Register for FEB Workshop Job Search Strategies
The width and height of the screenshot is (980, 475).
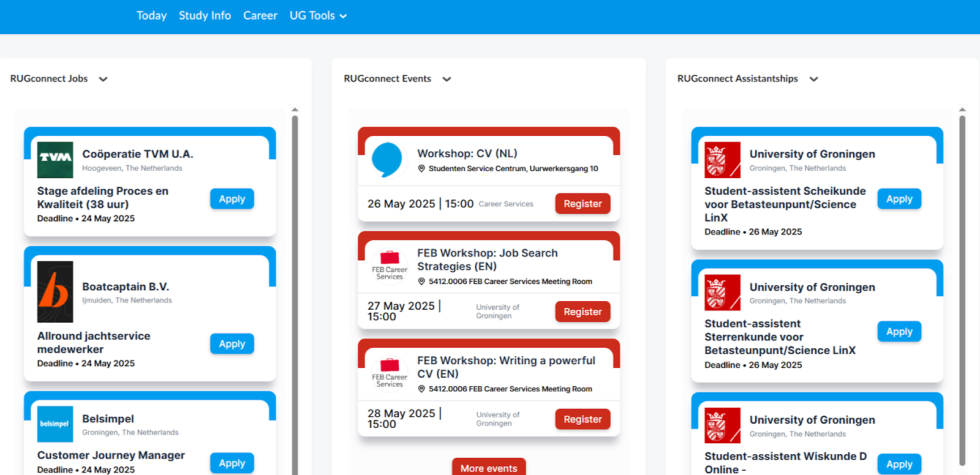582,312
